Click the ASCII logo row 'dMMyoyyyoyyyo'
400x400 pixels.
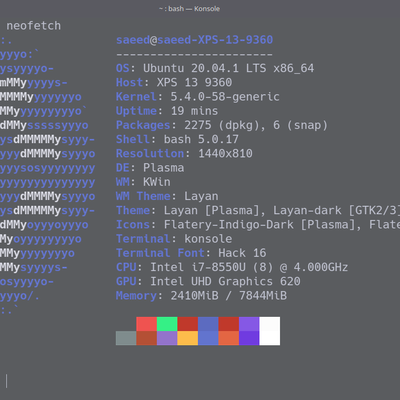click(x=44, y=225)
